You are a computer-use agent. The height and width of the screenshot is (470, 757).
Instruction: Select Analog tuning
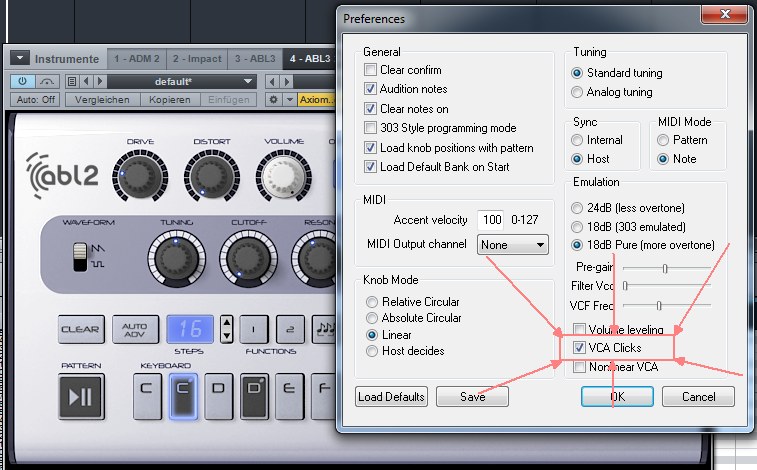(x=577, y=92)
